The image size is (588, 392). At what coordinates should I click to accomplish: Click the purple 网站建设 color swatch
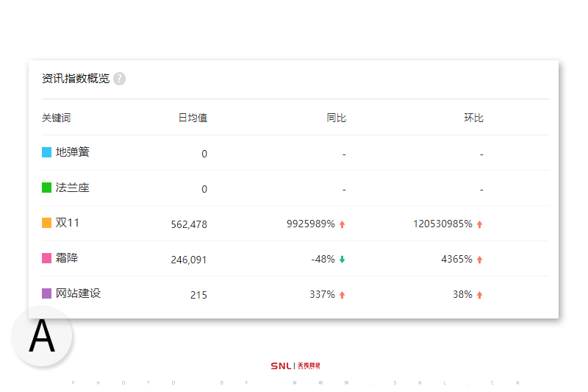coord(46,293)
